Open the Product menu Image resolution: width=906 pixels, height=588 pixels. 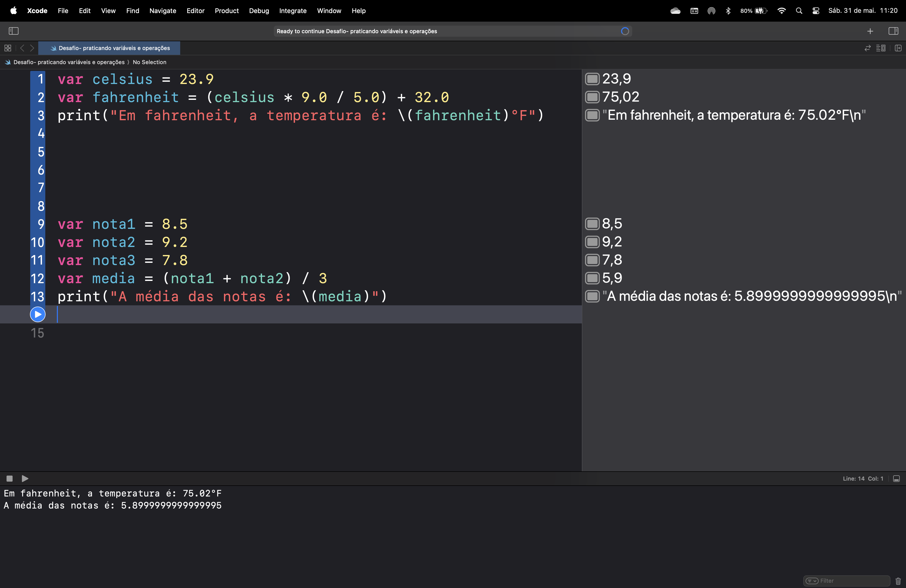[226, 11]
